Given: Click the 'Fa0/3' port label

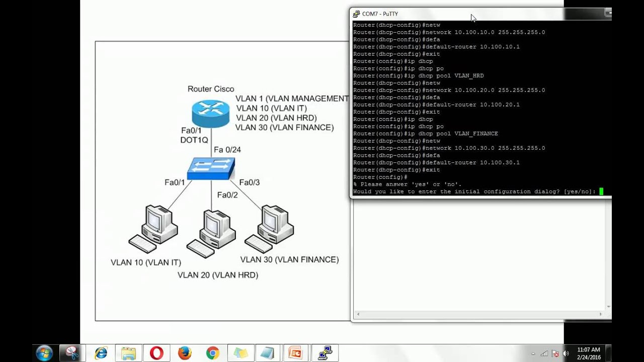Looking at the screenshot, I should (x=250, y=183).
